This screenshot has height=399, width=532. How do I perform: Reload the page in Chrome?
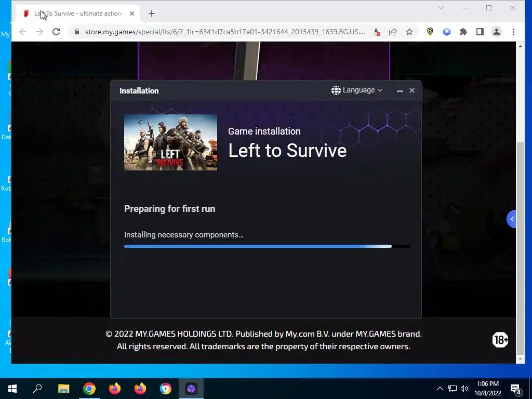pyautogui.click(x=56, y=32)
